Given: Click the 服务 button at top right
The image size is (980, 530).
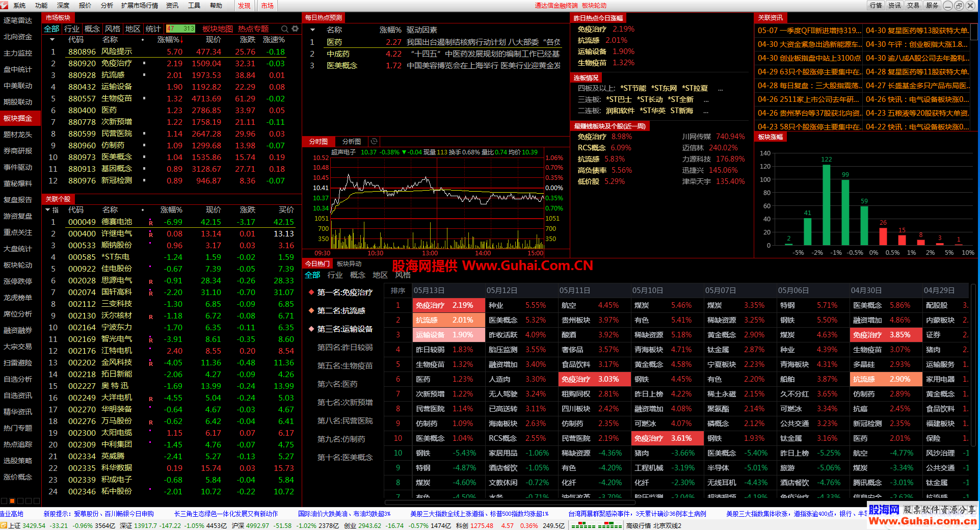Looking at the screenshot, I should point(932,5).
